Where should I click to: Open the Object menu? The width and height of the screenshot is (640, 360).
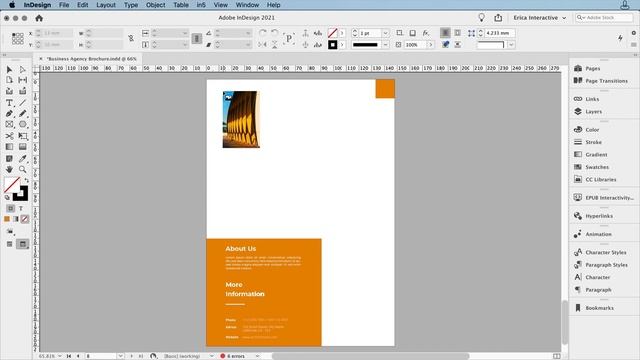coord(156,5)
